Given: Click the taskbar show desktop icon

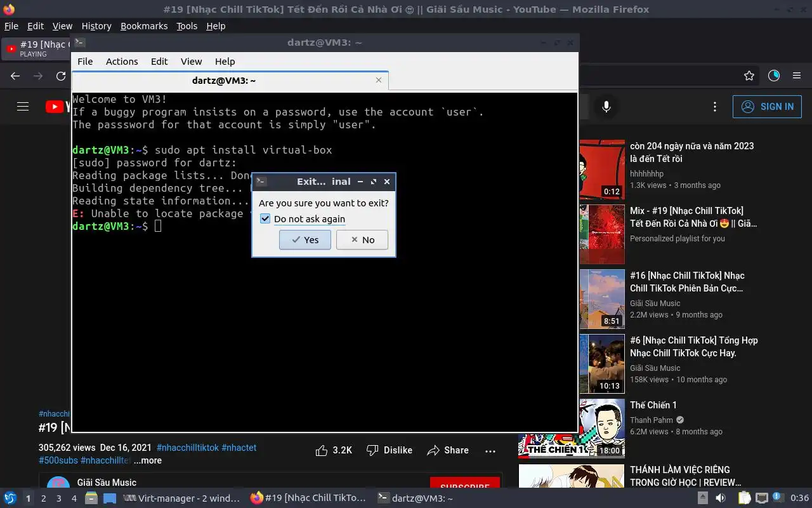Looking at the screenshot, I should coord(110,498).
